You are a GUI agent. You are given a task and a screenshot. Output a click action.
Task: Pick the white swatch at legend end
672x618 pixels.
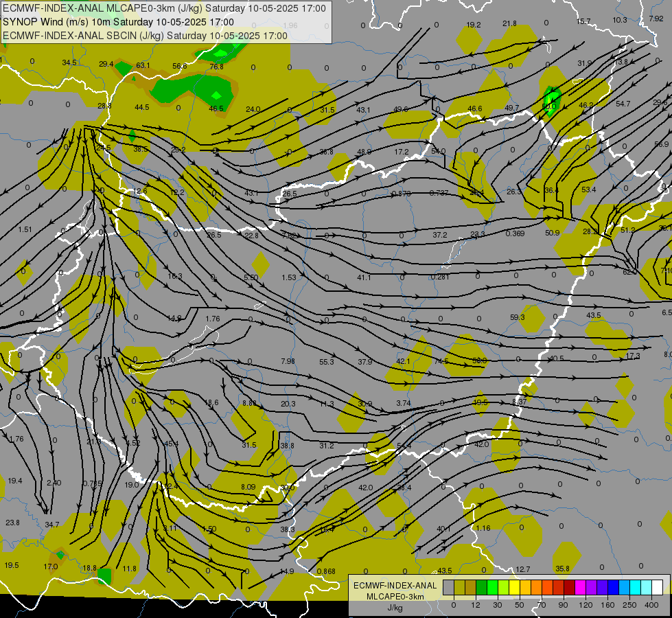658,587
